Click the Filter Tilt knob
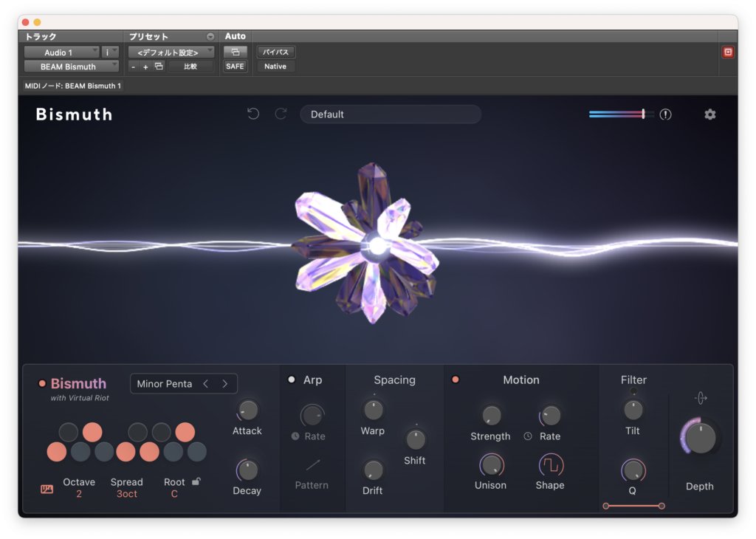 (x=633, y=411)
